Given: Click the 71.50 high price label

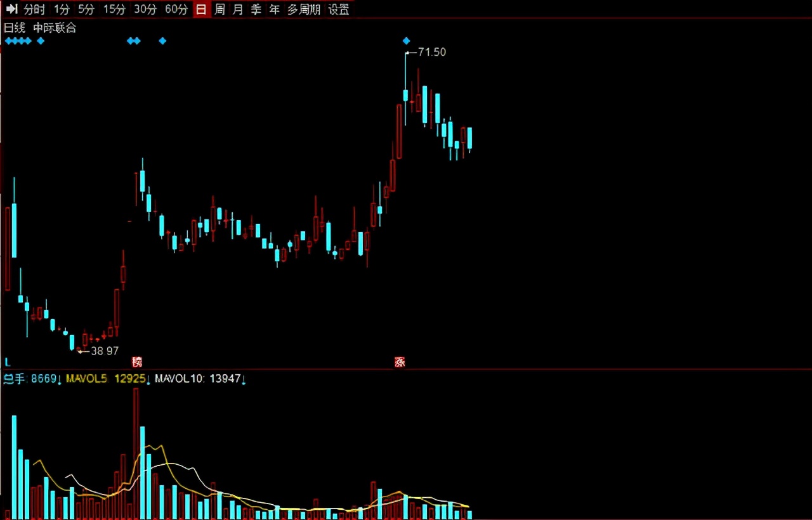Looking at the screenshot, I should coord(432,52).
